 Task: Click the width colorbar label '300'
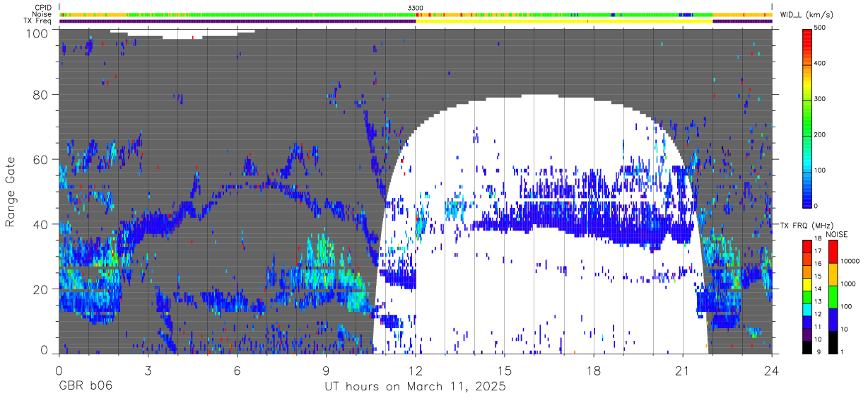pos(821,99)
